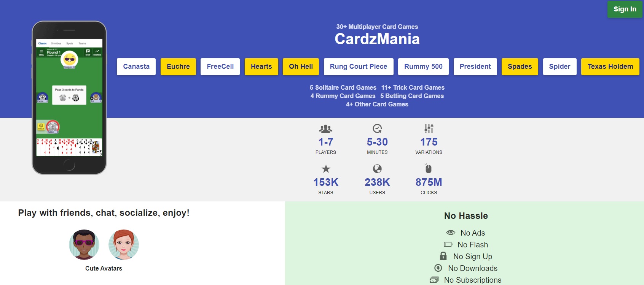Click the 875M clicks value
Screen dimensions: 644x285
click(429, 182)
